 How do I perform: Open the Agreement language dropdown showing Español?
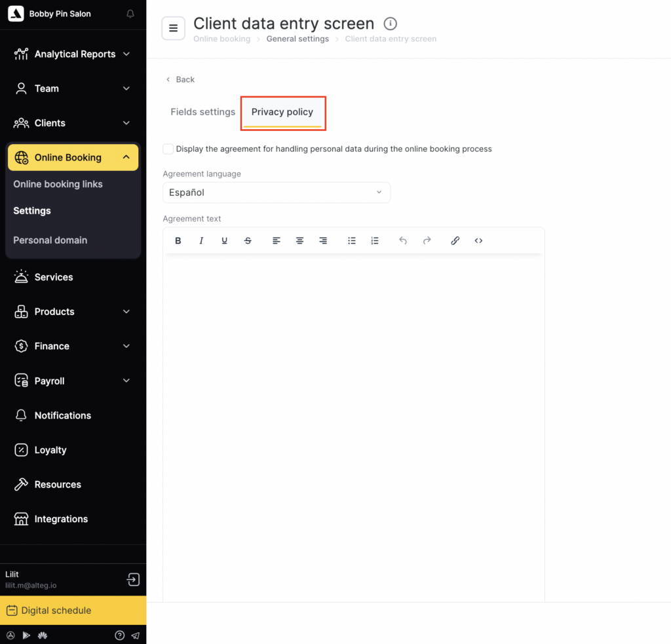click(x=276, y=193)
